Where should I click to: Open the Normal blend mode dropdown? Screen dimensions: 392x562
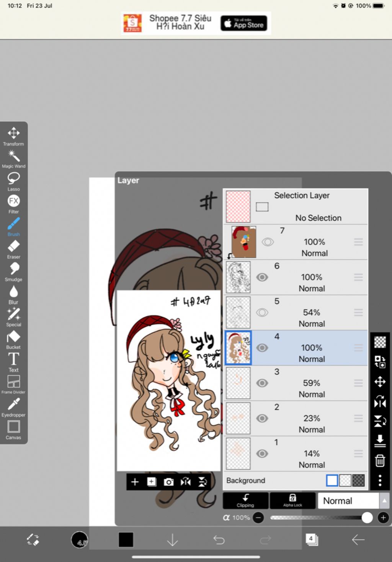click(x=348, y=501)
